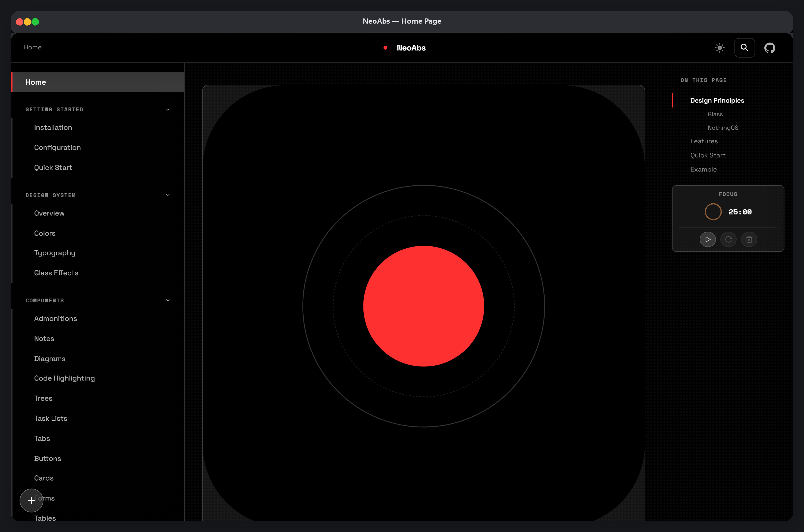Viewport: 804px width, 532px height.
Task: Click the COMPONENTS section header
Action: (x=45, y=301)
